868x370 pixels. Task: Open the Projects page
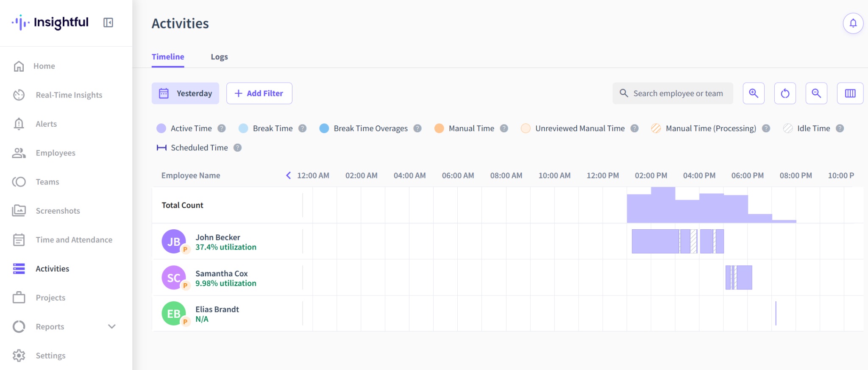50,298
